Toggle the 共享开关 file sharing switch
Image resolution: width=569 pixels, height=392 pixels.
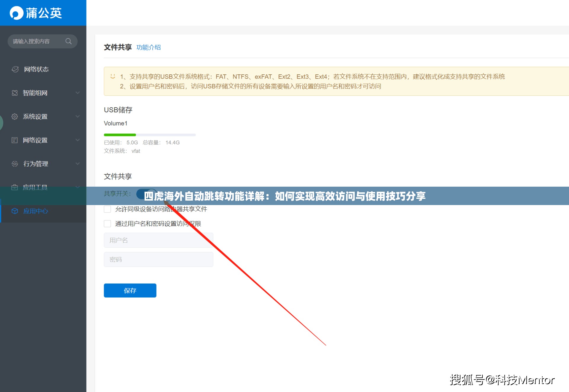click(x=146, y=193)
